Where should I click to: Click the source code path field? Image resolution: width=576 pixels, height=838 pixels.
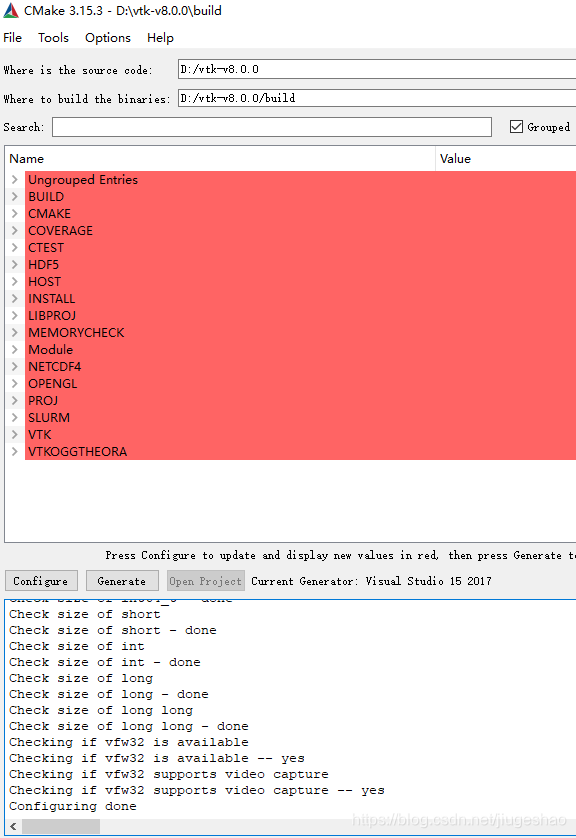(377, 69)
